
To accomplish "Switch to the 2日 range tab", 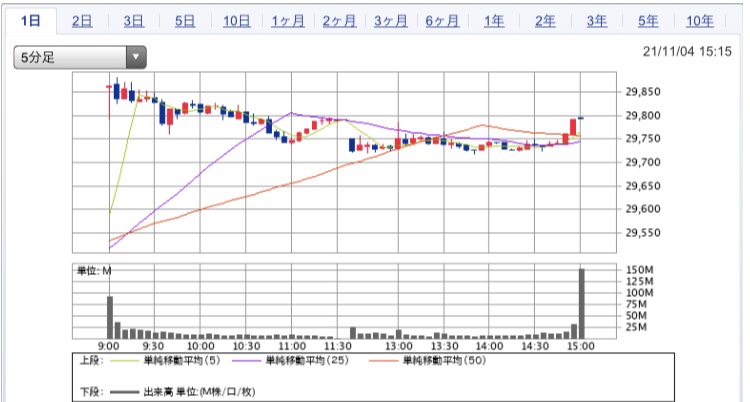I will (82, 21).
